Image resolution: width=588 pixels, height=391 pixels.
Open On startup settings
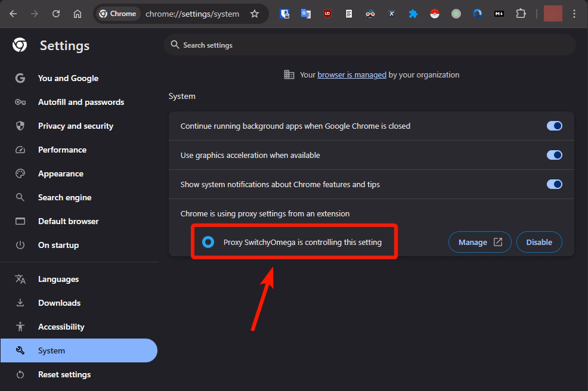(x=79, y=245)
